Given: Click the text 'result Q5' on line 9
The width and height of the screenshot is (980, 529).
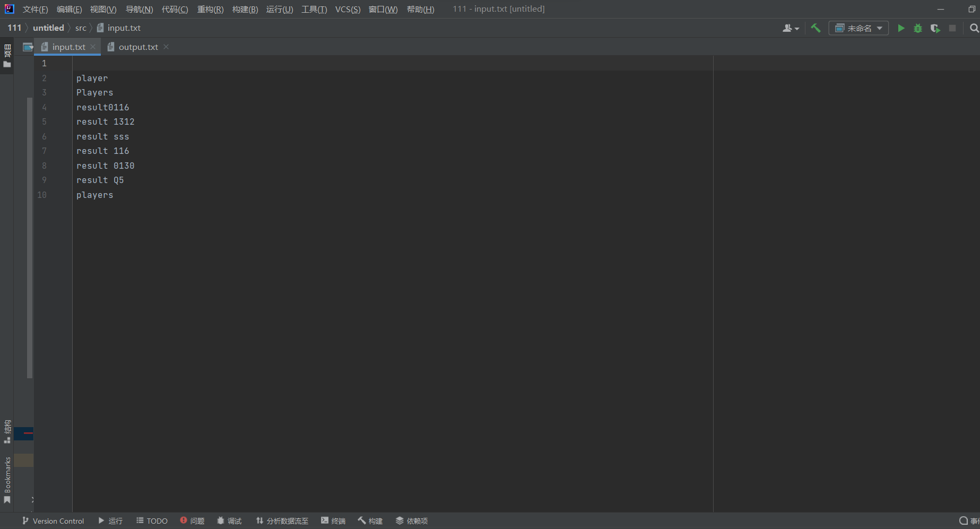Looking at the screenshot, I should coord(100,180).
